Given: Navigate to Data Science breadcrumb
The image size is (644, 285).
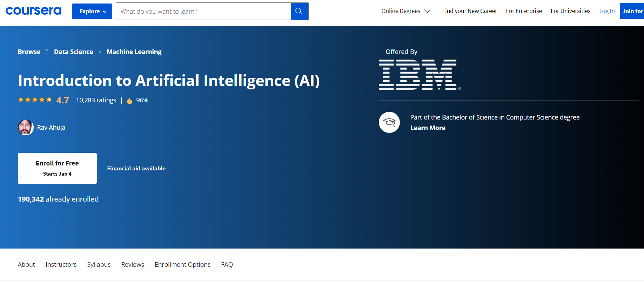Looking at the screenshot, I should [x=73, y=52].
